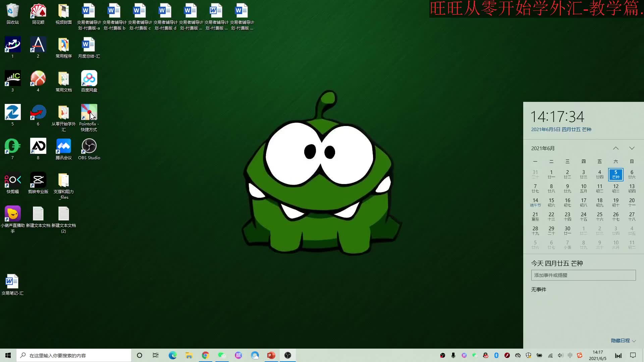644x362 pixels.
Task: Open Task View on the taskbar
Action: click(x=156, y=355)
